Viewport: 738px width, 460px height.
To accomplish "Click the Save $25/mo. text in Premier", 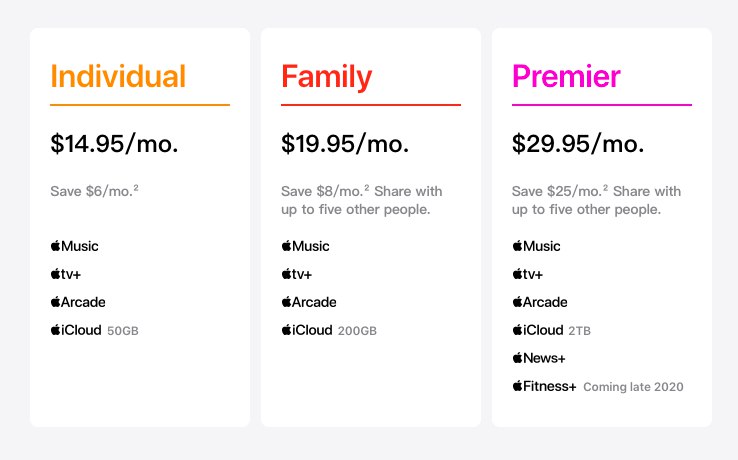I will tap(560, 191).
